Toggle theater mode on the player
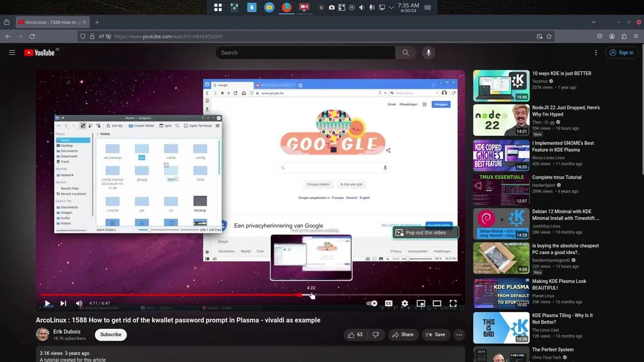The image size is (644, 362). point(437,303)
